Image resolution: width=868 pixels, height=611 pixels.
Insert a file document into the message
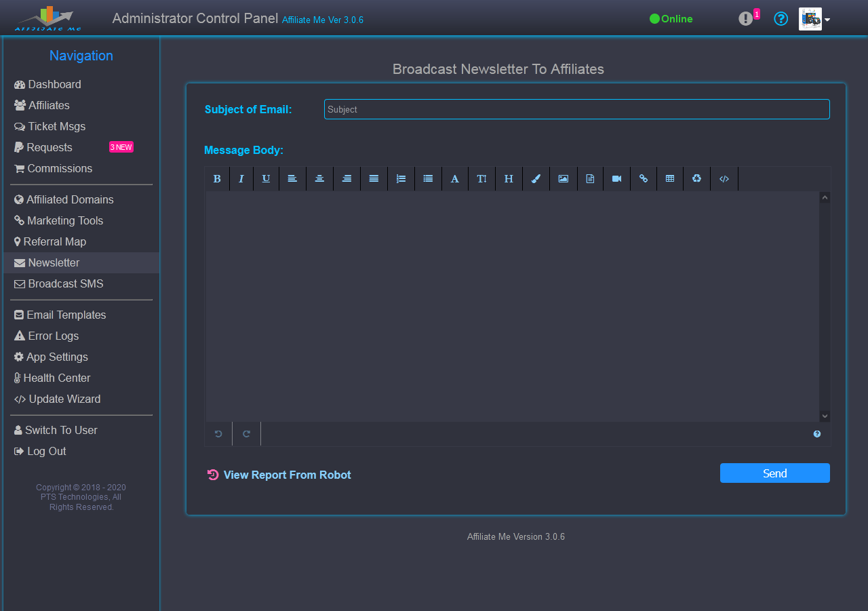coord(590,179)
